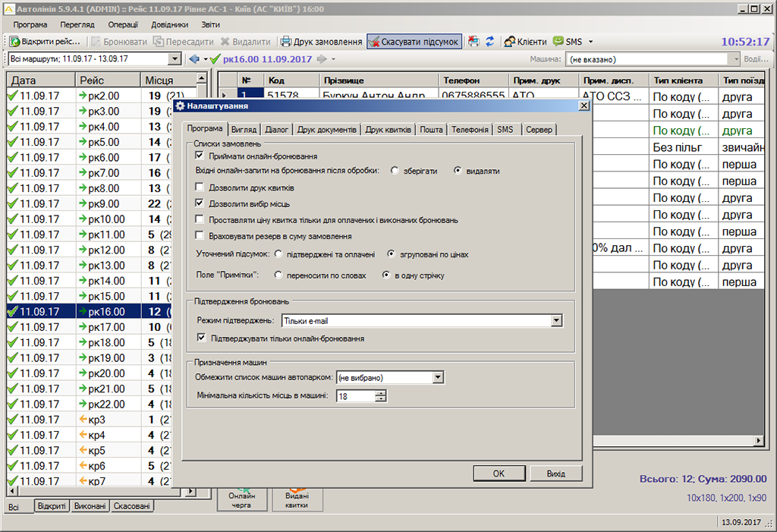Image resolution: width=777 pixels, height=532 pixels.
Task: Switch to the Телефонія settings tab
Action: pos(470,130)
